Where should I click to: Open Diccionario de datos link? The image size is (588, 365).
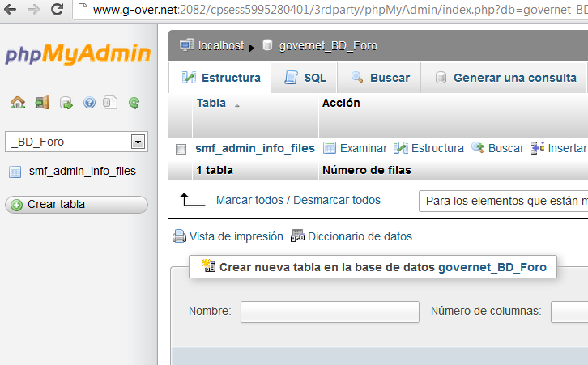tap(360, 236)
